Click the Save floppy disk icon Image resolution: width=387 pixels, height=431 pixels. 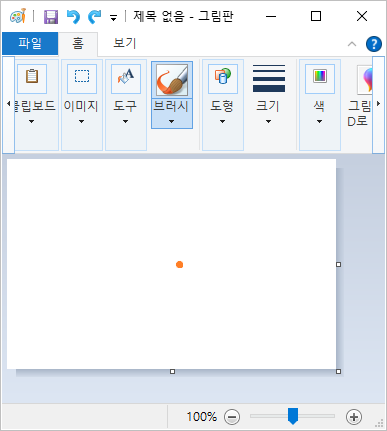(x=51, y=16)
